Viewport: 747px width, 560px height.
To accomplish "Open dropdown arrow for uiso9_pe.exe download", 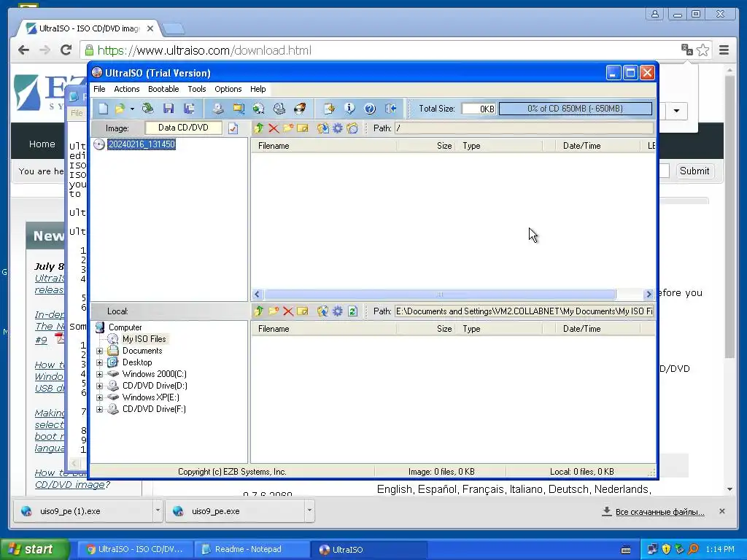I will pos(309,511).
